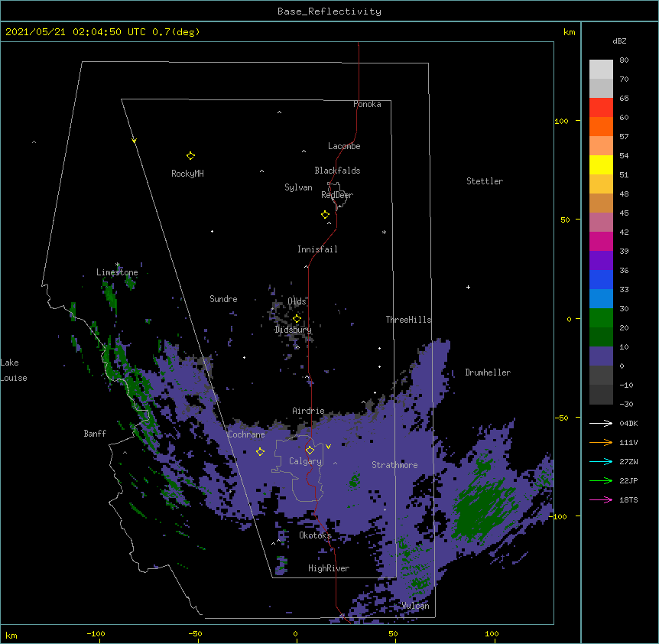This screenshot has width=659, height=644.
Task: Click the Sundre label
Action: click(223, 299)
